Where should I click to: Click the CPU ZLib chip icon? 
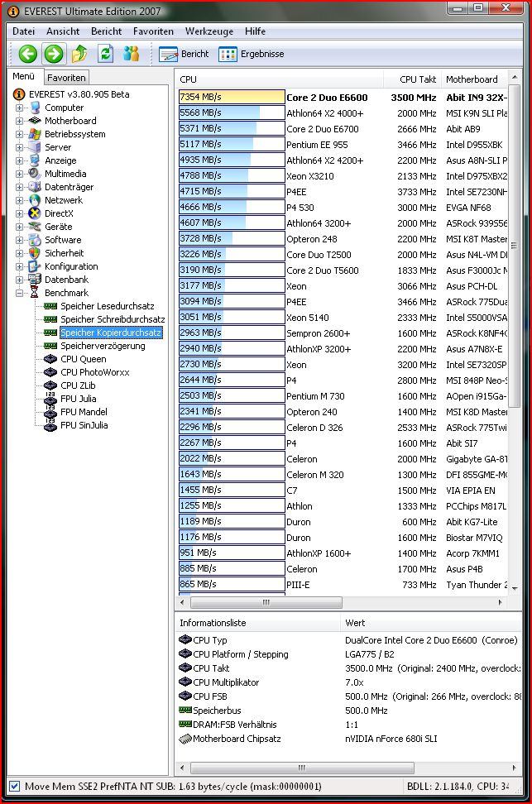(50, 385)
